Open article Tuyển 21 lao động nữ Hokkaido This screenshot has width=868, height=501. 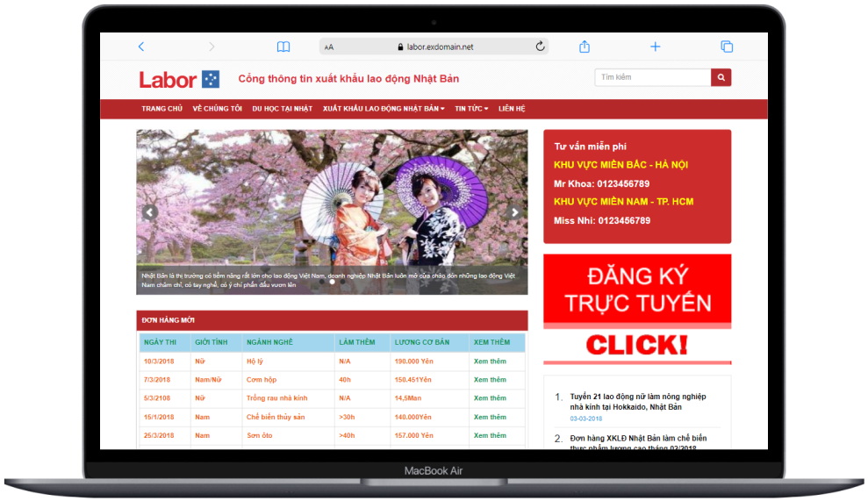[x=638, y=401]
